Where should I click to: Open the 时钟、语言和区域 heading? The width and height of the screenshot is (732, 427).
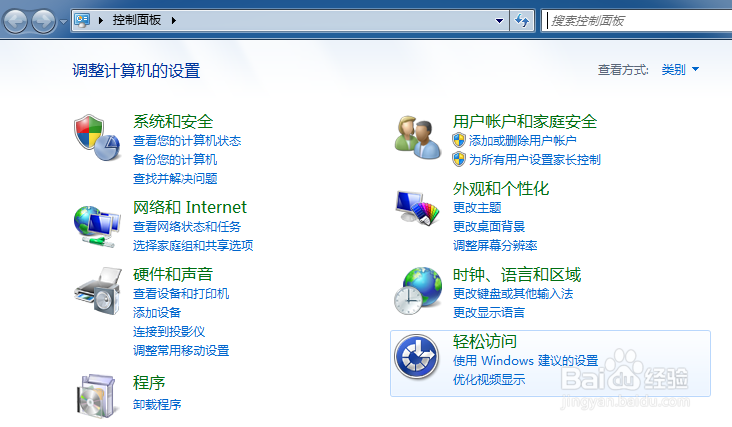click(517, 275)
